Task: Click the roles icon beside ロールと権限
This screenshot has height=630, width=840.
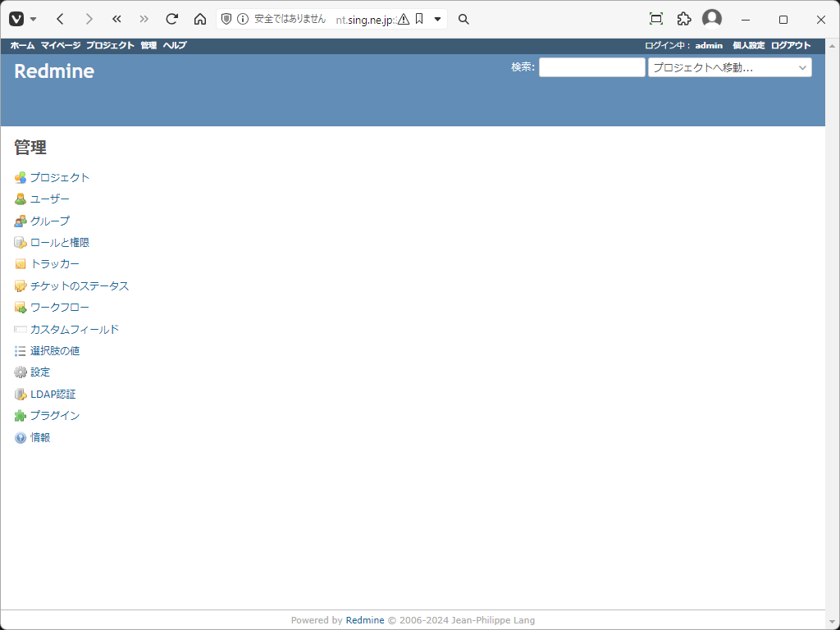Action: click(21, 243)
